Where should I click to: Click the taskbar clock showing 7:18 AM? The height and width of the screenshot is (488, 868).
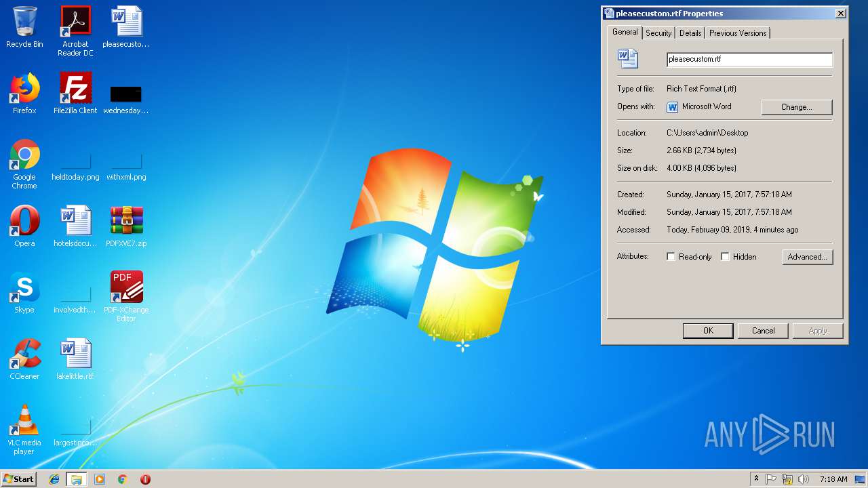pos(833,479)
